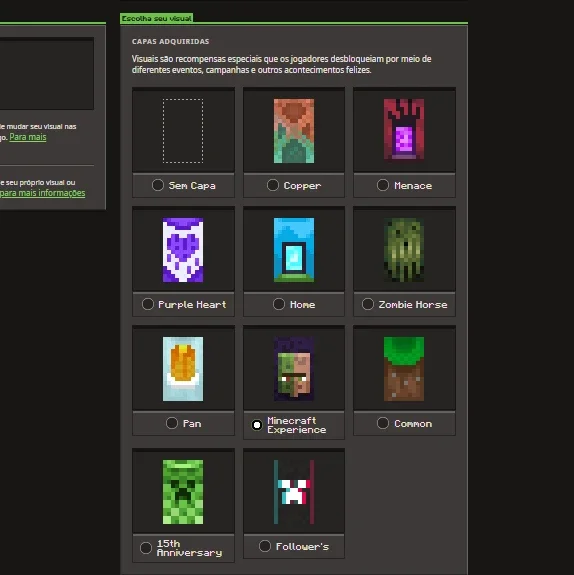The height and width of the screenshot is (575, 574).
Task: Click the Purple Heart label text
Action: pyautogui.click(x=192, y=305)
